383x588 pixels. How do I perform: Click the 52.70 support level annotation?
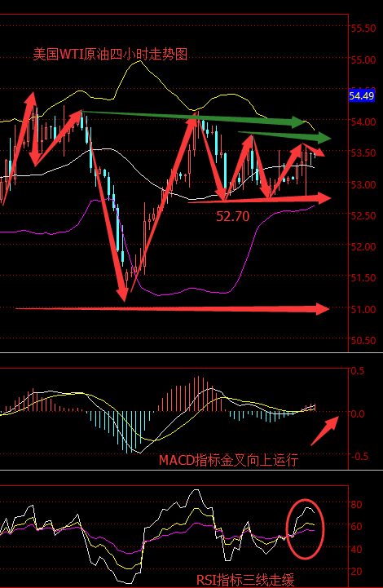pos(233,216)
